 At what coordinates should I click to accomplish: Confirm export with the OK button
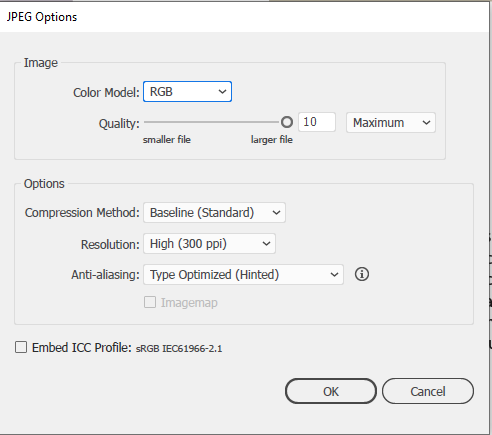coord(331,391)
